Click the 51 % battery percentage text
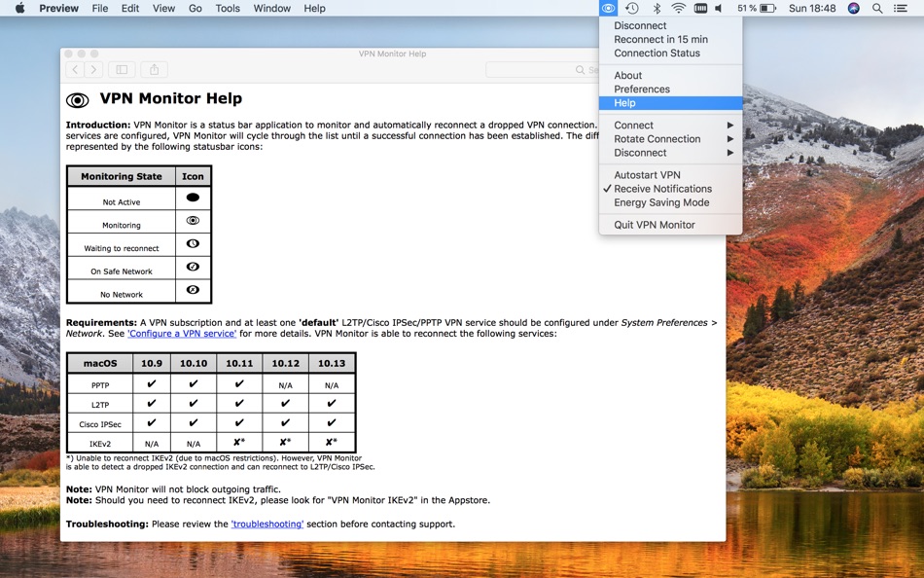924x578 pixels. click(746, 8)
